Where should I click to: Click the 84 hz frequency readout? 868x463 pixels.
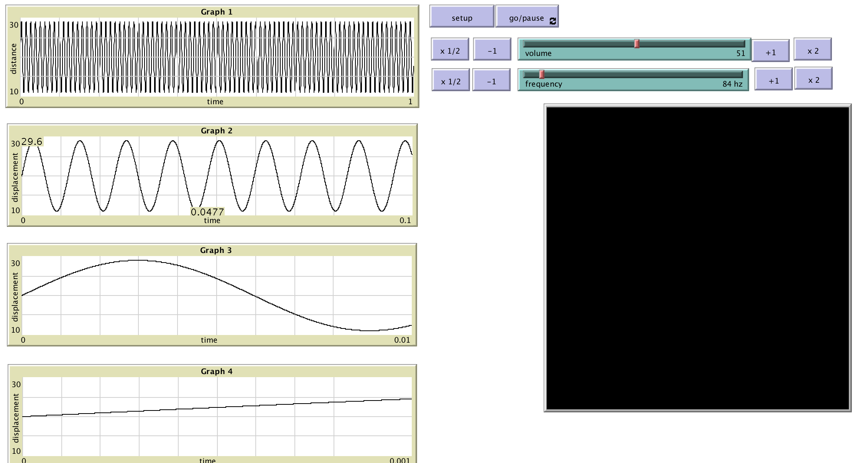(732, 83)
